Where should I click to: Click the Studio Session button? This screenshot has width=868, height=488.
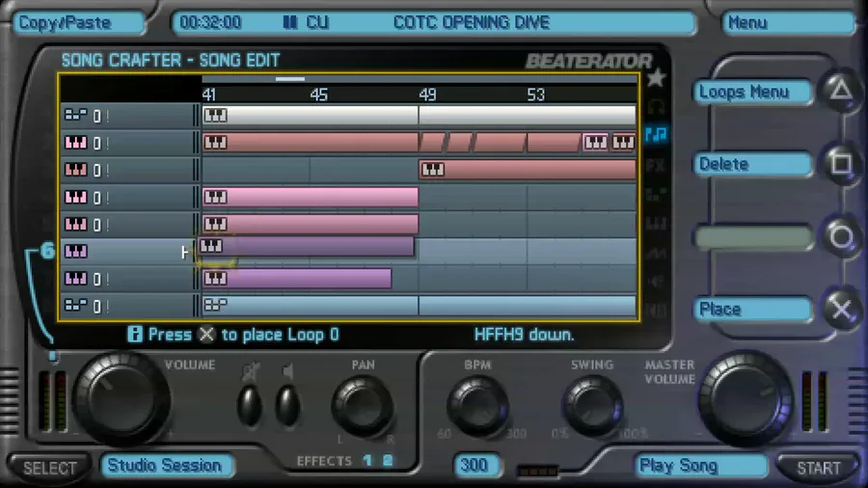point(167,465)
